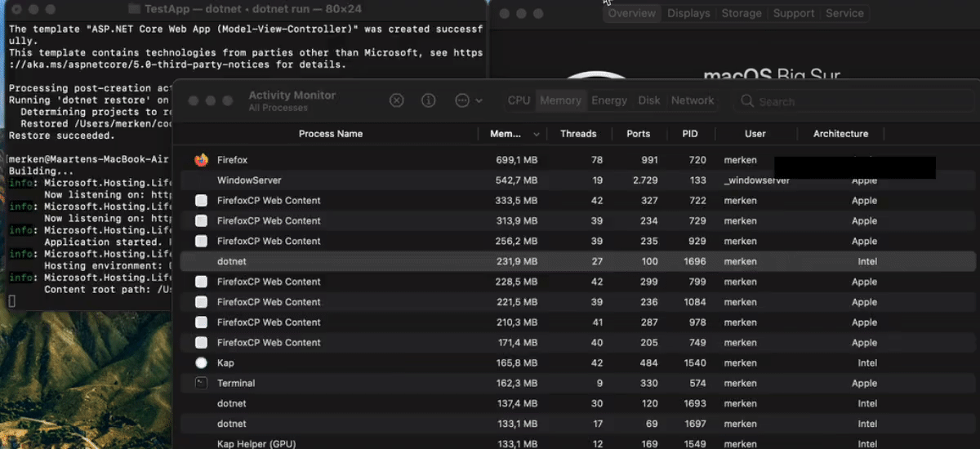Click the Firefox icon in process list
The height and width of the screenshot is (449, 980).
(x=202, y=160)
